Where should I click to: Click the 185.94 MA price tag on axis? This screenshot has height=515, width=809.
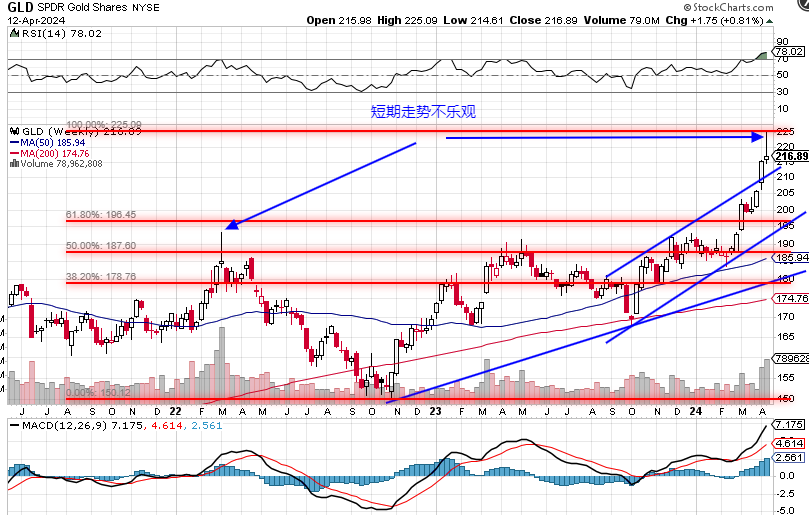(791, 258)
